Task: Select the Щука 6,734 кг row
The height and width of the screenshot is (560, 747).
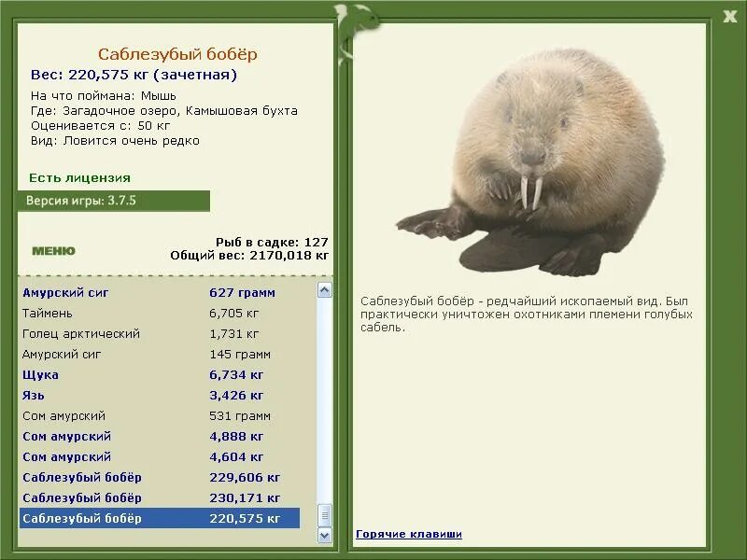Action: click(x=160, y=375)
